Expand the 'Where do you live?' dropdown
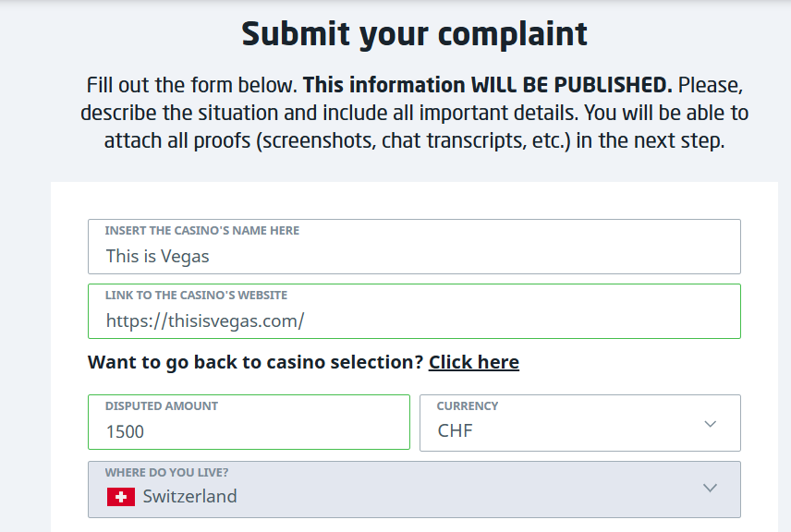The width and height of the screenshot is (791, 532). (414, 490)
